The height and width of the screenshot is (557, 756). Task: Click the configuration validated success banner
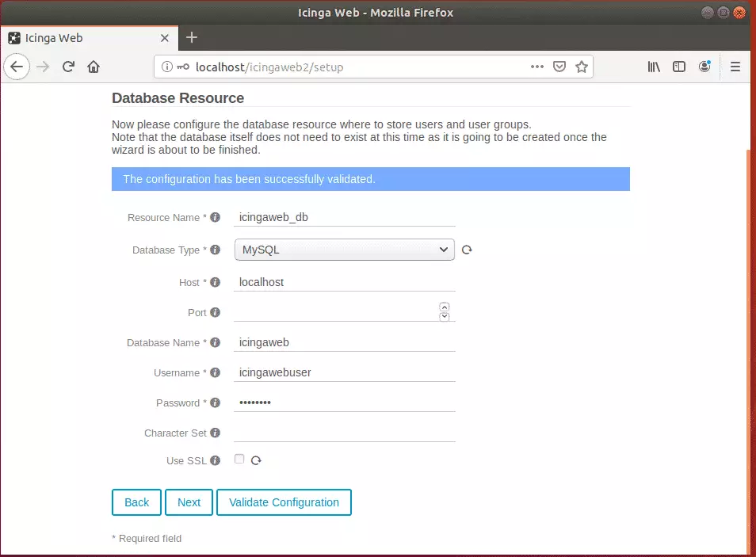pyautogui.click(x=370, y=179)
